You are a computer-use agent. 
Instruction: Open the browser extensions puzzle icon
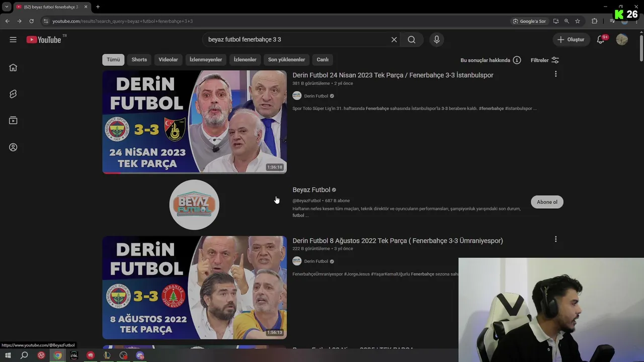coord(594,21)
